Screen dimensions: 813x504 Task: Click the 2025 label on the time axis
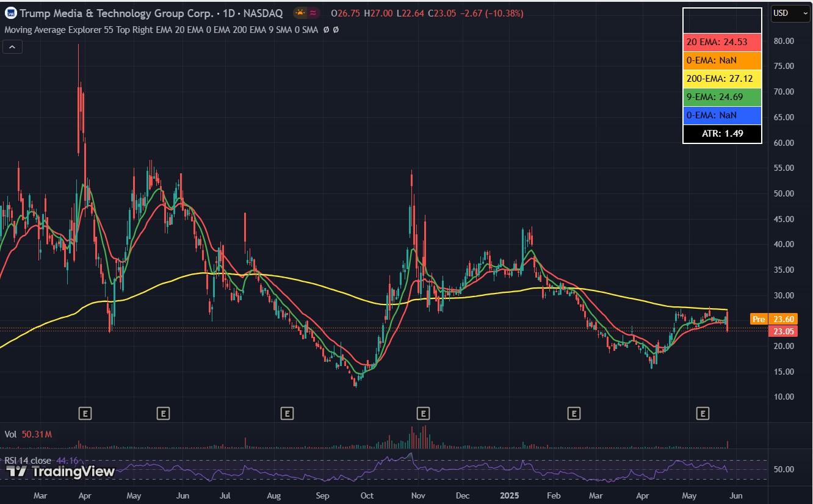tap(508, 496)
